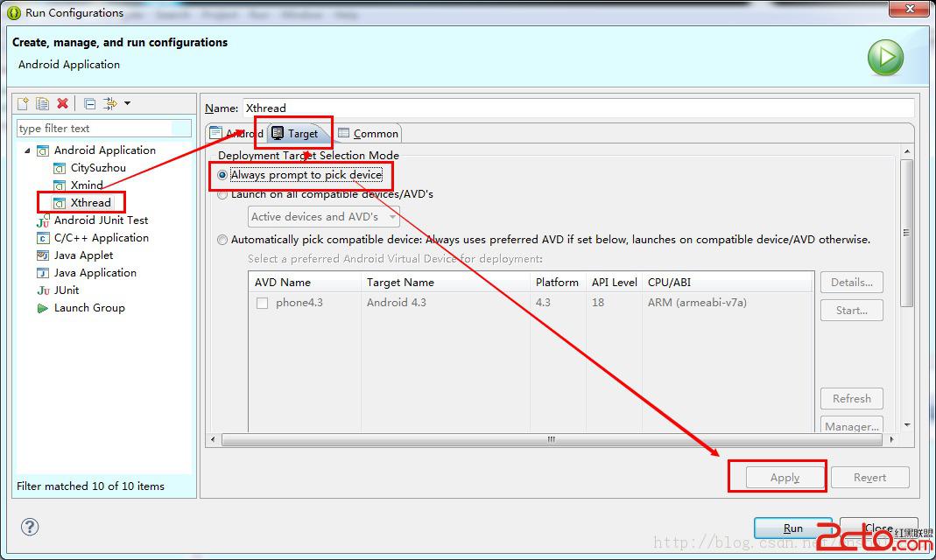Viewport: 936px width, 560px height.
Task: Sort by Platform column header
Action: [558, 282]
